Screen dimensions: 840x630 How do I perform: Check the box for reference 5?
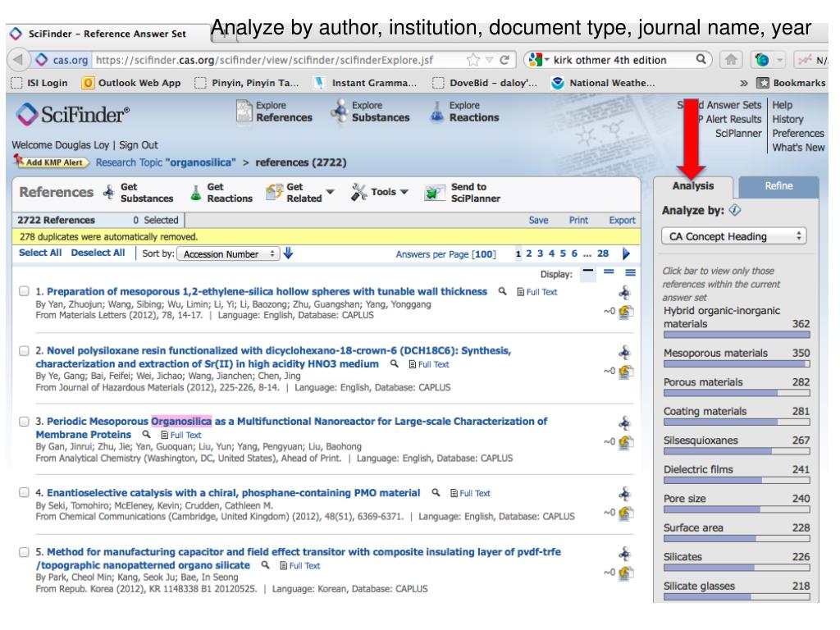(24, 552)
